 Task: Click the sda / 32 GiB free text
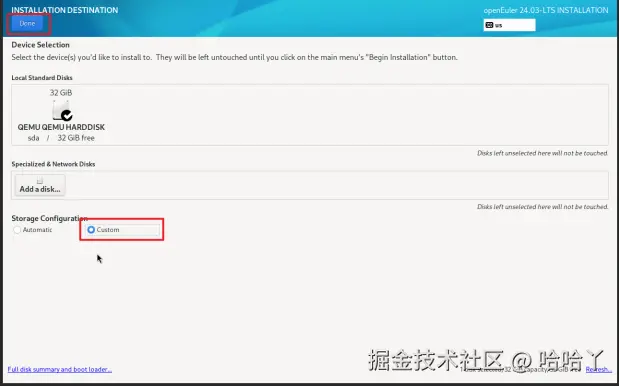point(61,138)
